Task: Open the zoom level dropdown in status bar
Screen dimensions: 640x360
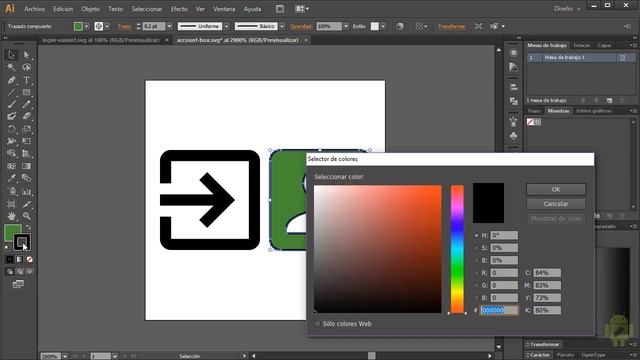Action: pos(65,356)
